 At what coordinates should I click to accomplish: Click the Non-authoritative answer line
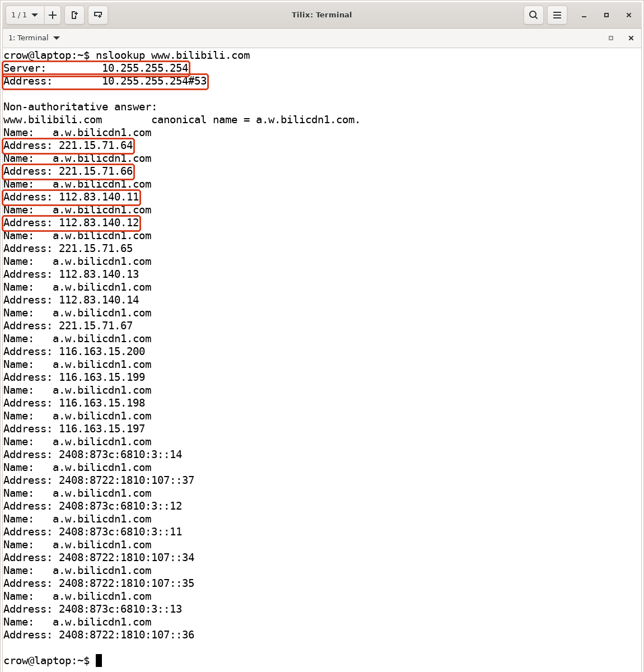(x=80, y=107)
